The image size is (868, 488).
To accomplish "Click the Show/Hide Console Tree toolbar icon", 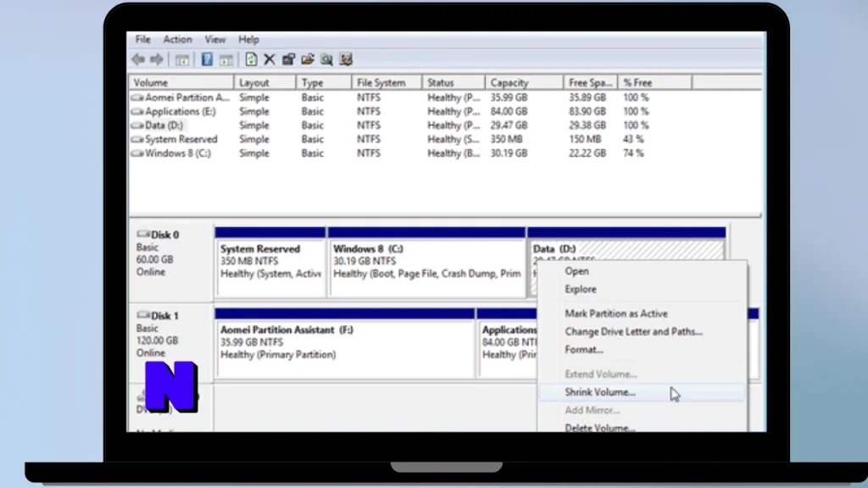I will pos(182,60).
